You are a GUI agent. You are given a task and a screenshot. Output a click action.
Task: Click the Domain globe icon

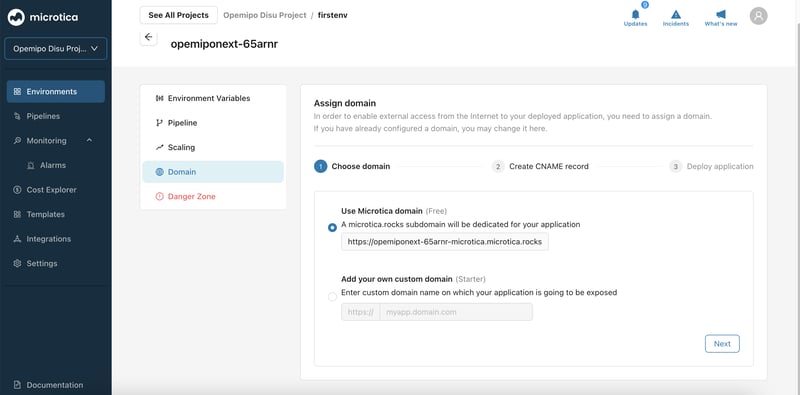159,172
